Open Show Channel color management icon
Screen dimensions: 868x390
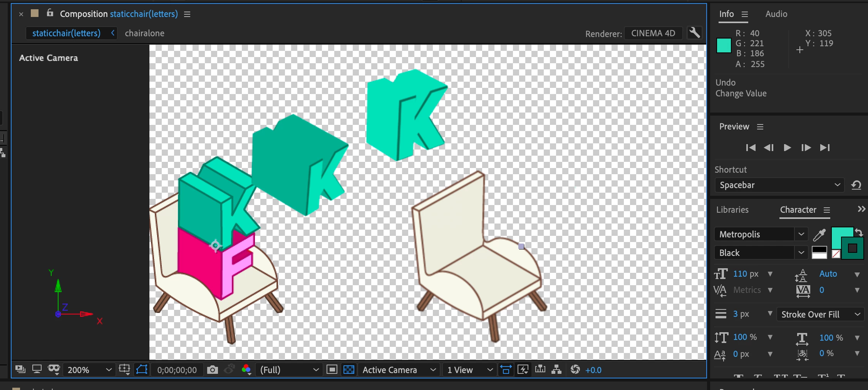click(246, 370)
